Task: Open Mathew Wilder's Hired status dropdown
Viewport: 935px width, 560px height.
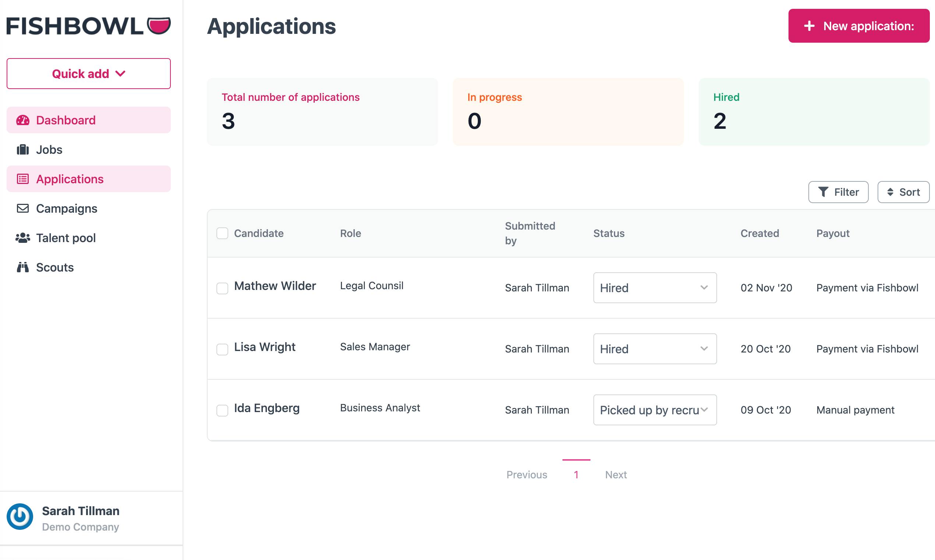Action: tap(655, 288)
